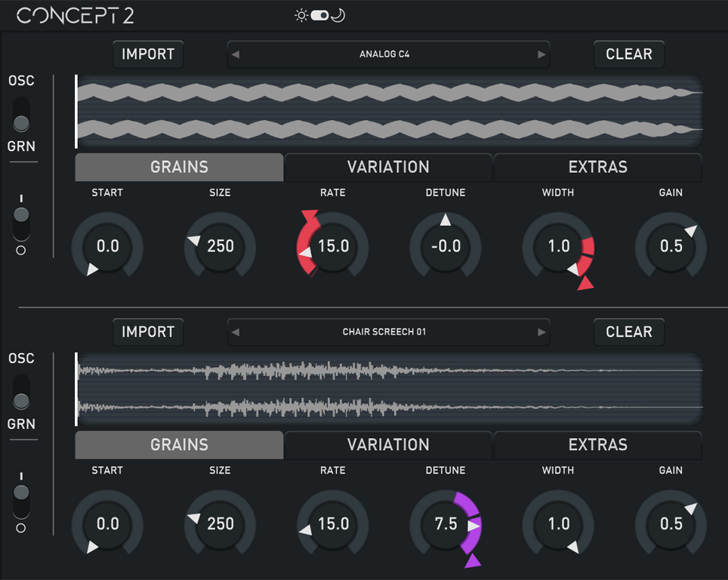
Task: Click the purple modulation arrow under DETUNE
Action: pyautogui.click(x=473, y=561)
